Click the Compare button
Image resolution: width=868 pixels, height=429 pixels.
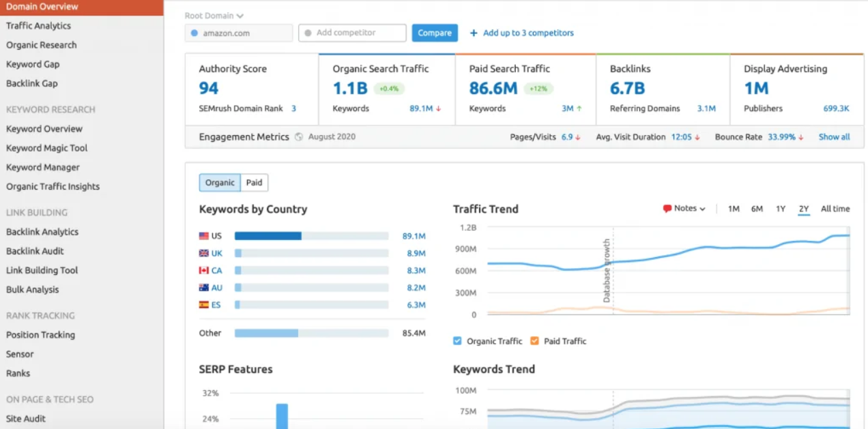coord(435,33)
